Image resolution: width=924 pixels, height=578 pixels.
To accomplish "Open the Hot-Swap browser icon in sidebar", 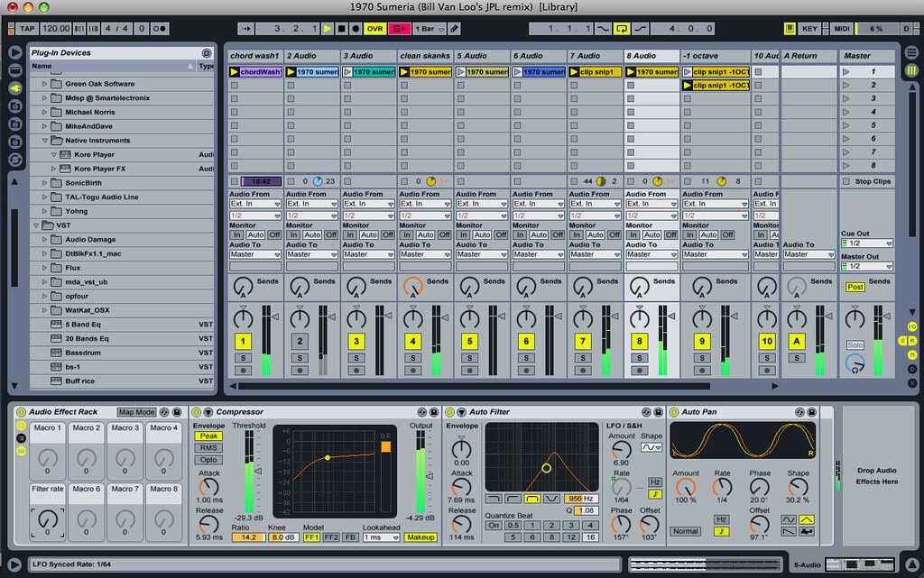I will 15,160.
